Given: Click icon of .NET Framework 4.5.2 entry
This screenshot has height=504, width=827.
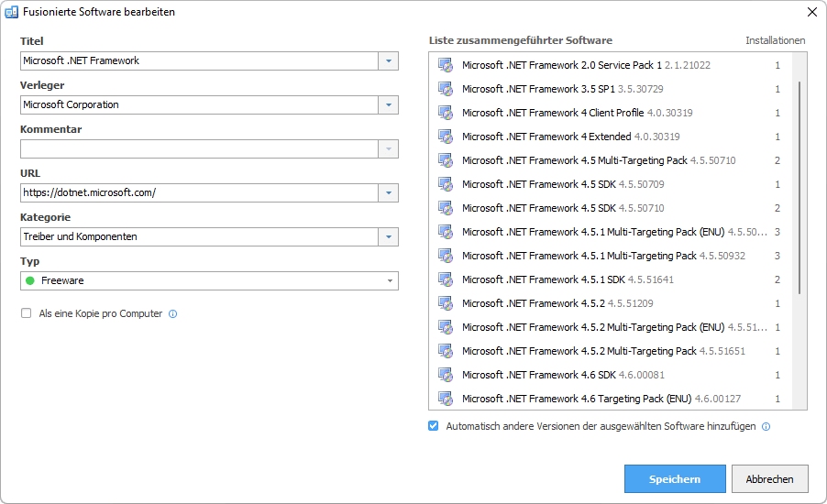Looking at the screenshot, I should [446, 303].
